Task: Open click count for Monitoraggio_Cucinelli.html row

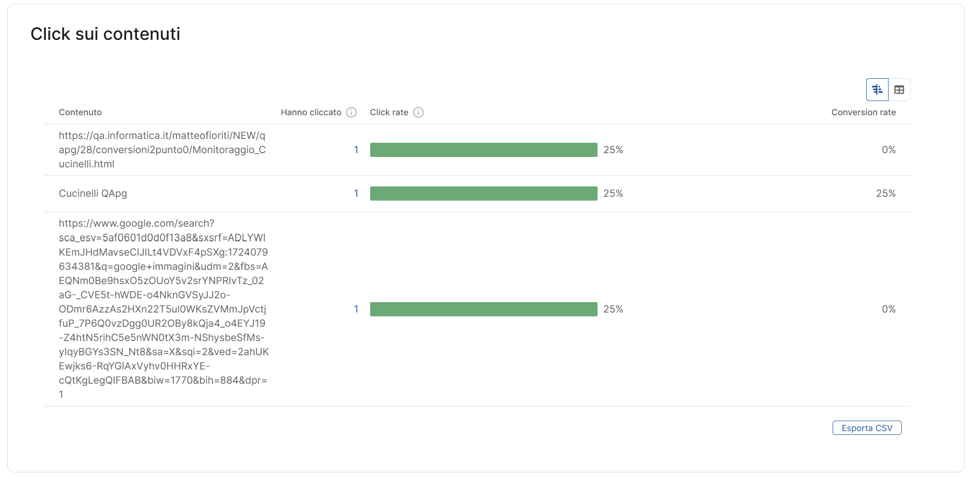Action: tap(356, 150)
